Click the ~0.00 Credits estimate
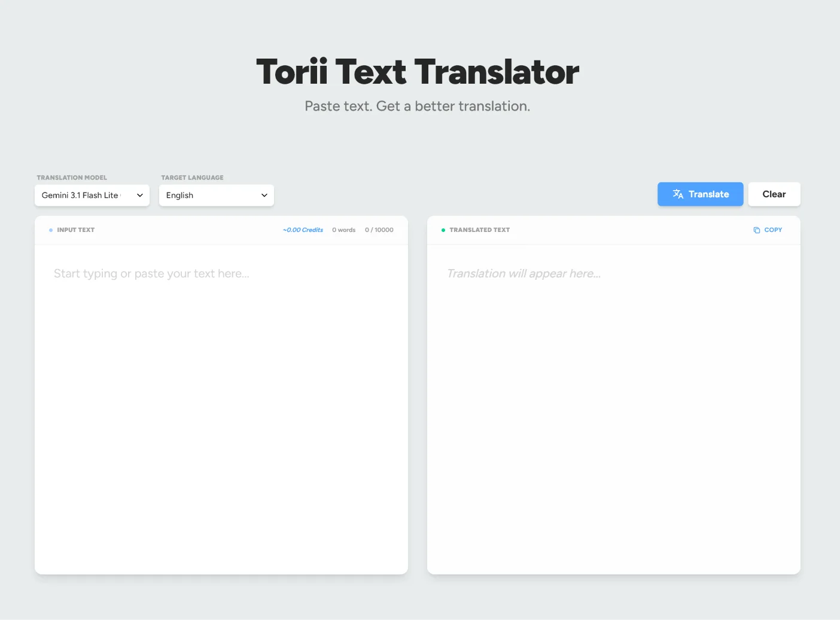Viewport: 840px width, 620px height. 303,230
